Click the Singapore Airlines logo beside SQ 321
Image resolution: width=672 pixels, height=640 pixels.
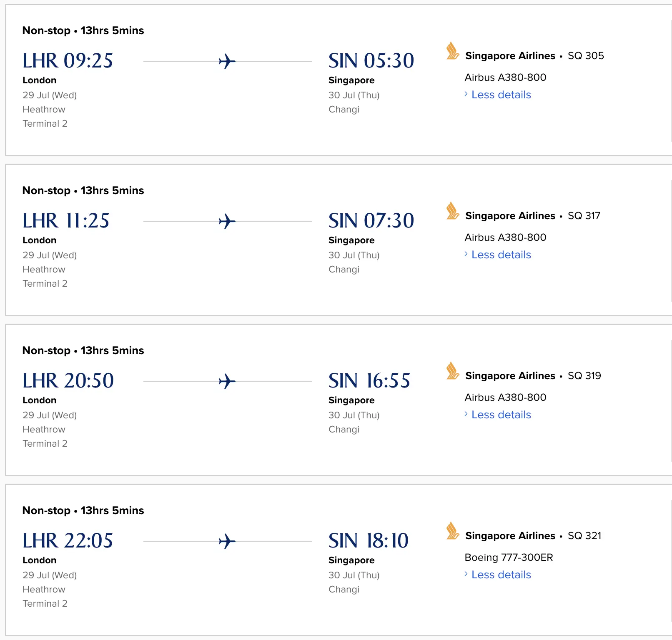coord(452,531)
